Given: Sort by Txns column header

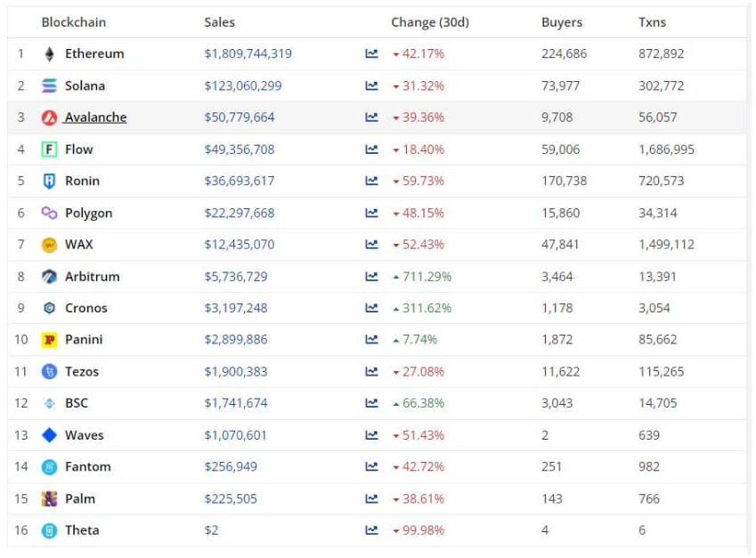Looking at the screenshot, I should [x=652, y=22].
